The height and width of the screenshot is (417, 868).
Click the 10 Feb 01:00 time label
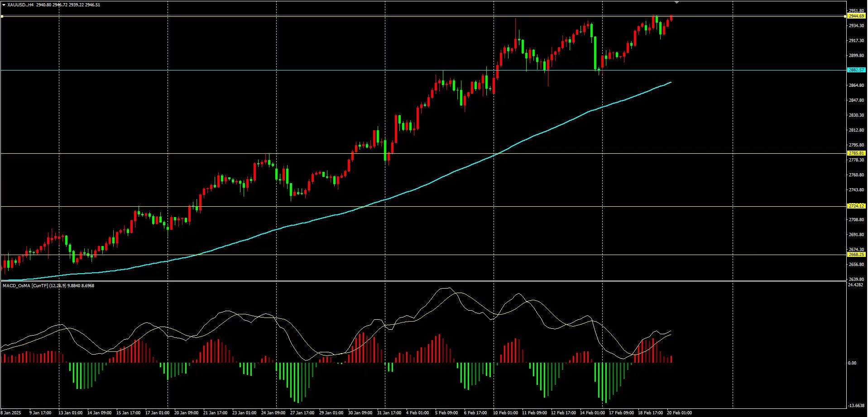pyautogui.click(x=506, y=413)
